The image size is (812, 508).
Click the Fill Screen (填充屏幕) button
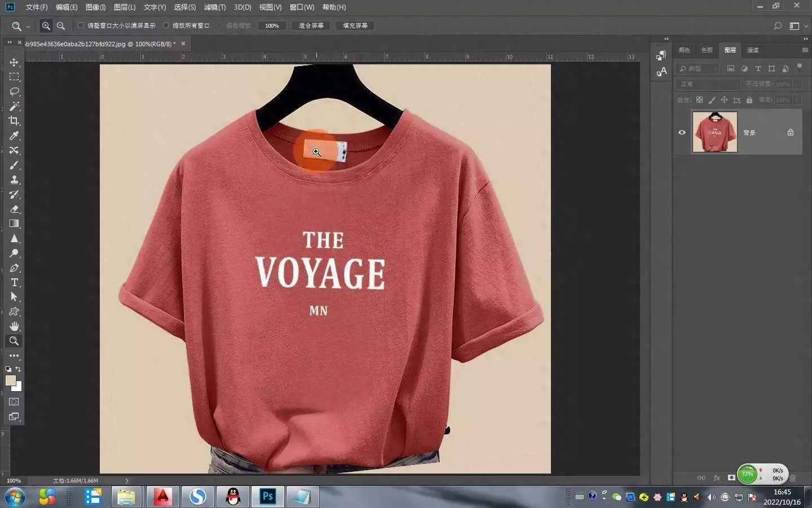(355, 25)
